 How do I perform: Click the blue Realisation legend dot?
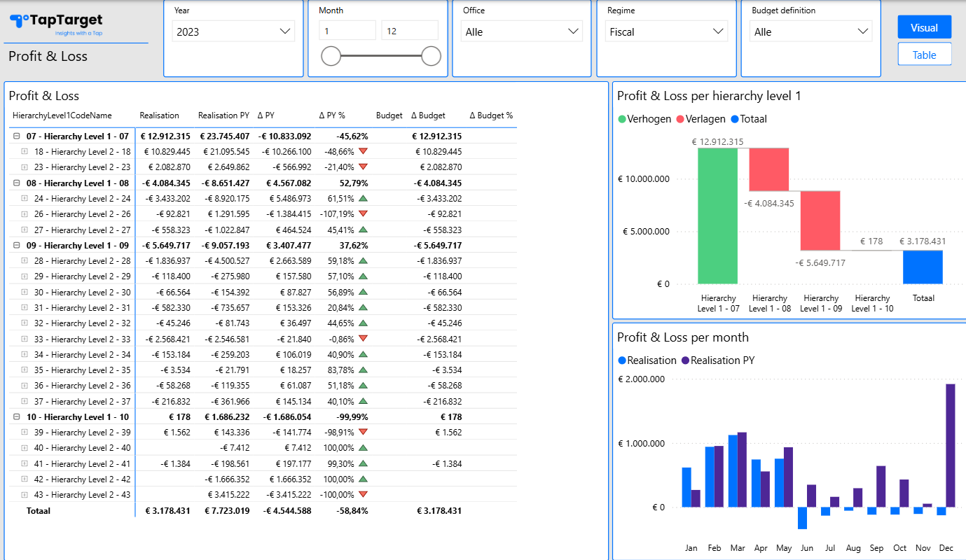[622, 360]
